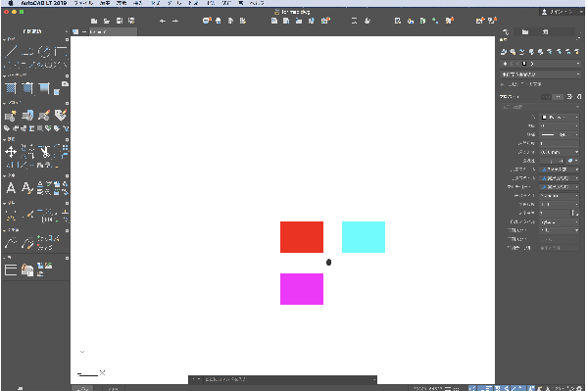This screenshot has width=588, height=391.
Task: Toggle the right Properties view mode button
Action: pos(559,97)
